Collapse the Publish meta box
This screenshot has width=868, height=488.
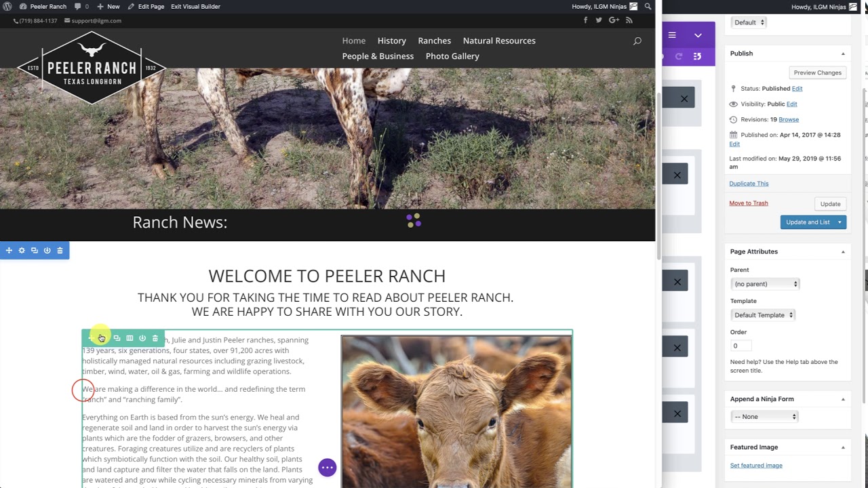[x=843, y=54]
